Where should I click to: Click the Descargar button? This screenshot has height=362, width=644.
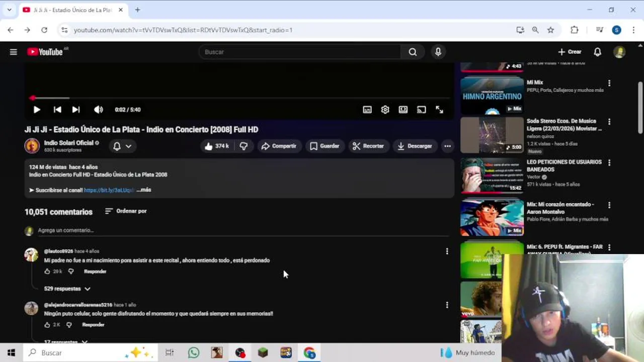coord(415,146)
